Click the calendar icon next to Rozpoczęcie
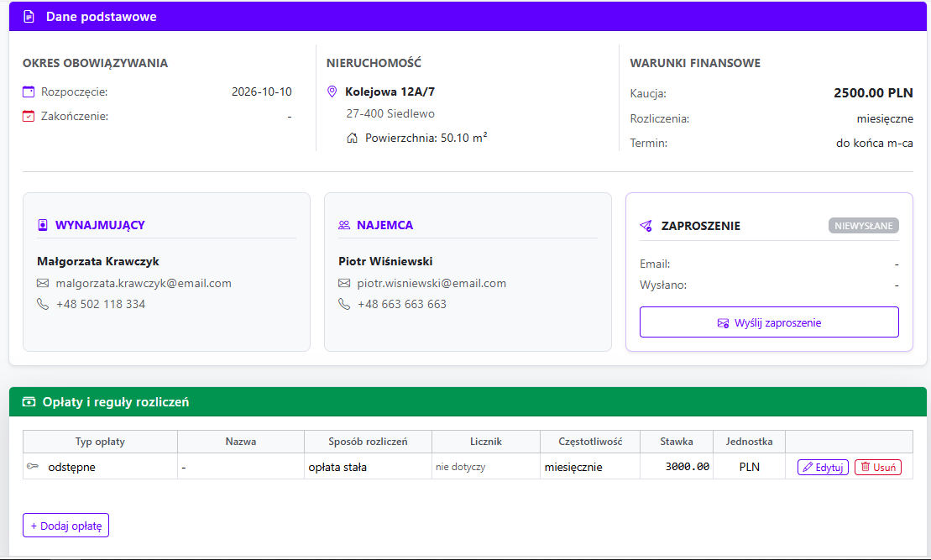The height and width of the screenshot is (560, 931). pyautogui.click(x=29, y=92)
